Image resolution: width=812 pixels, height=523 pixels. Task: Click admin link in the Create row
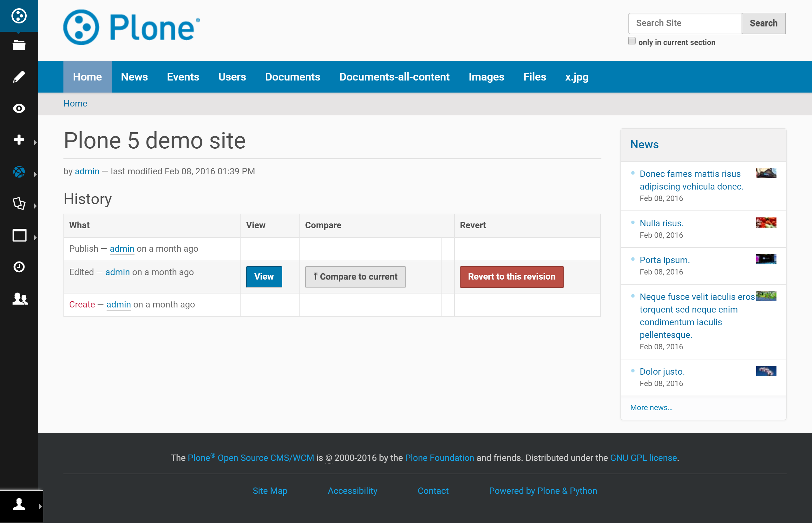[x=119, y=304]
